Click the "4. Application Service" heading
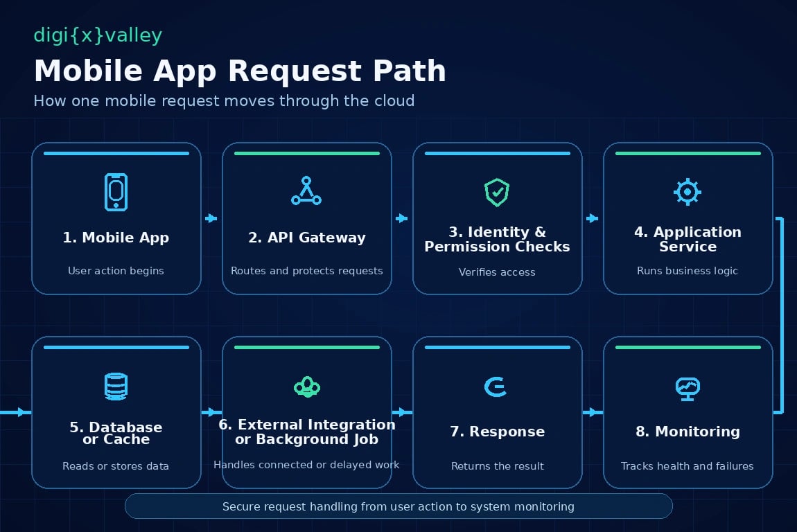The image size is (797, 532). point(687,239)
